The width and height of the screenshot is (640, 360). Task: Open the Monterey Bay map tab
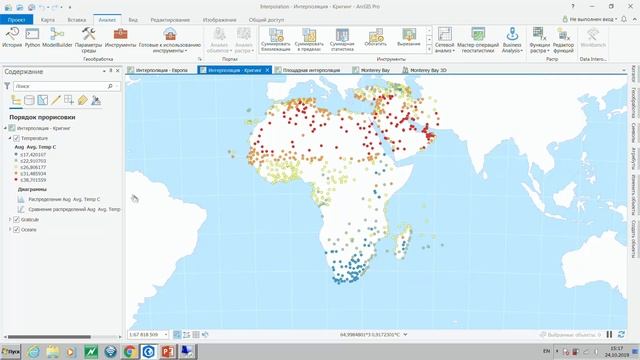375,70
